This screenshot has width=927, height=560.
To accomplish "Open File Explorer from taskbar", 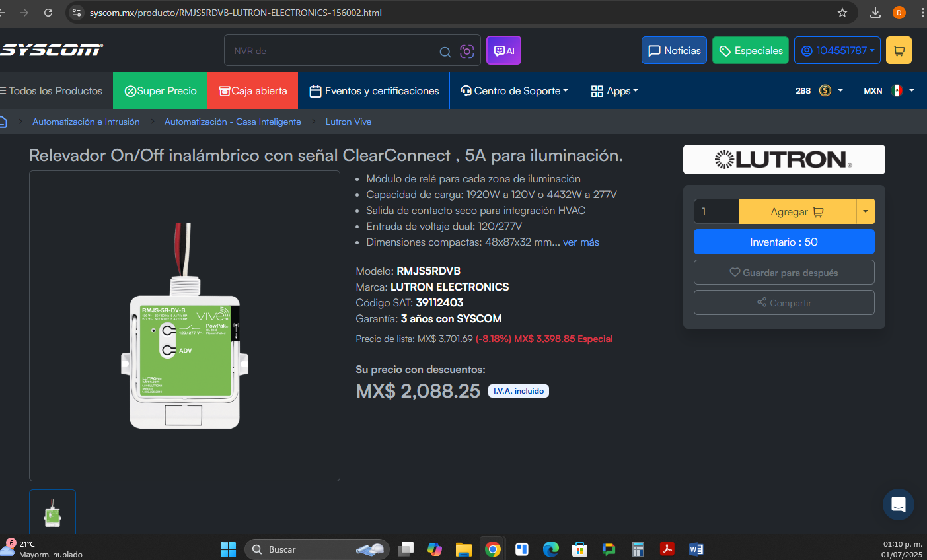I will point(463,549).
